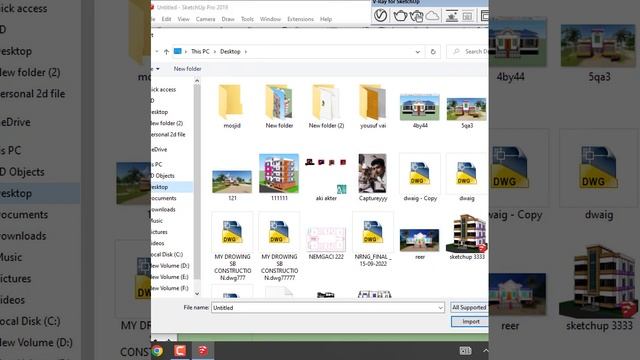Select 3D Objects in navigation pane
640x360 pixels.
[163, 176]
